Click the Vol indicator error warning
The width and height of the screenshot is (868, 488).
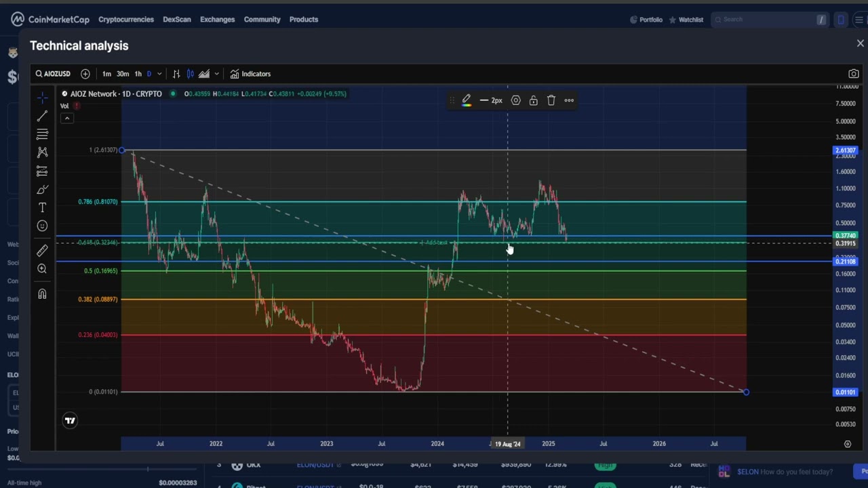coord(77,106)
